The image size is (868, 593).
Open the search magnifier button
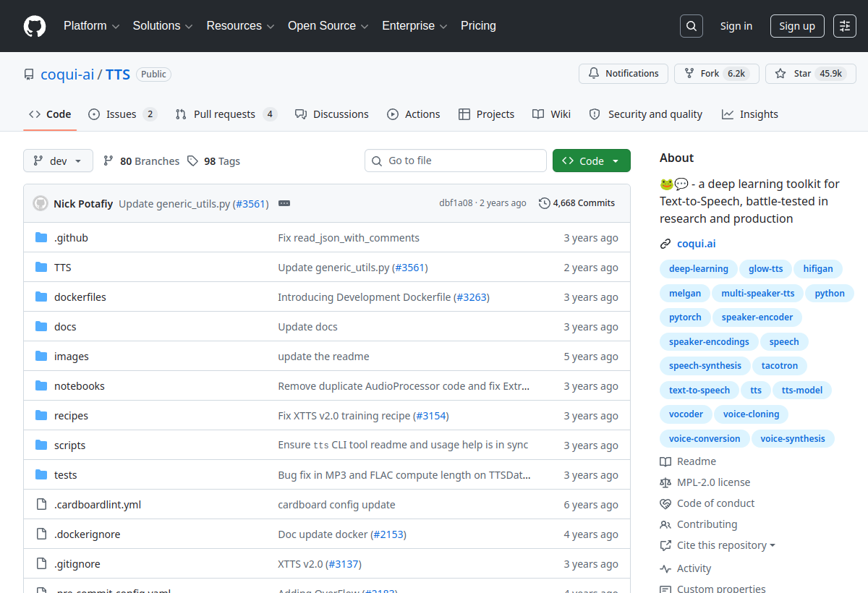pyautogui.click(x=692, y=26)
